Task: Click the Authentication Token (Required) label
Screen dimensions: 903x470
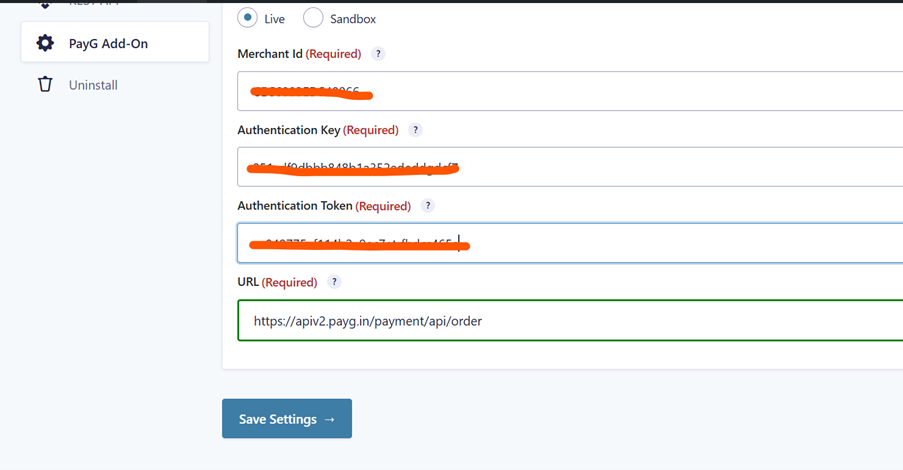Action: [324, 206]
